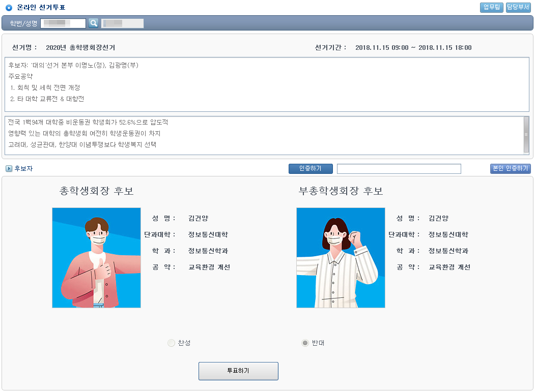Click the 총학생회장 후보 heading
The image size is (535, 392).
[97, 191]
